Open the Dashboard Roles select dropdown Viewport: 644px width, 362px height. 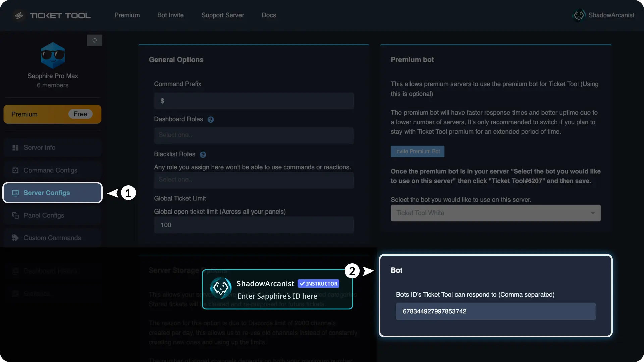[254, 135]
